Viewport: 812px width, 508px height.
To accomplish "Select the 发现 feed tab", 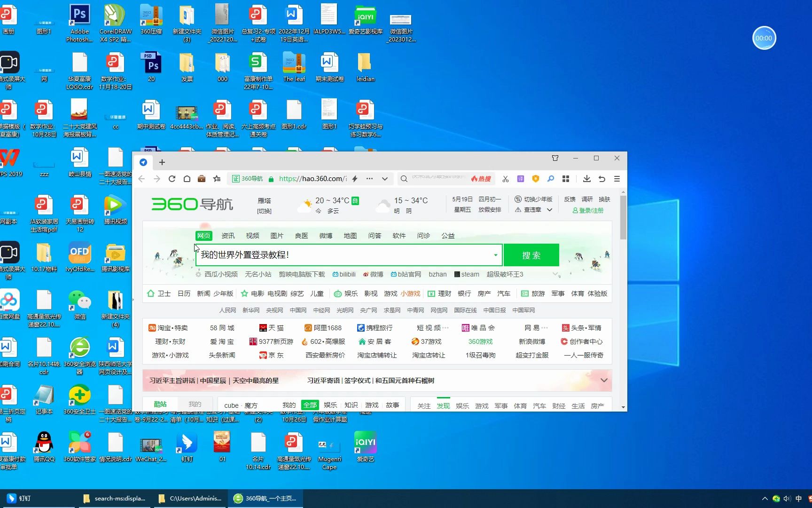I will [x=443, y=405].
